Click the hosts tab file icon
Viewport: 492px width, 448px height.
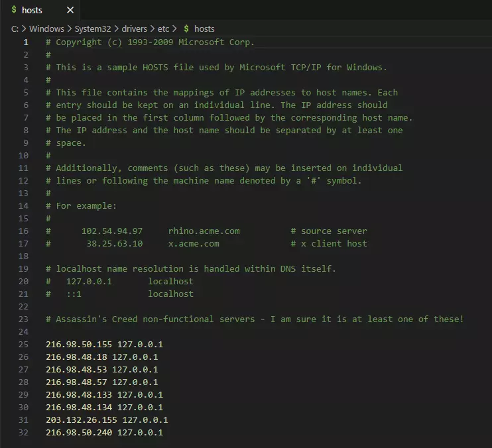(x=14, y=10)
